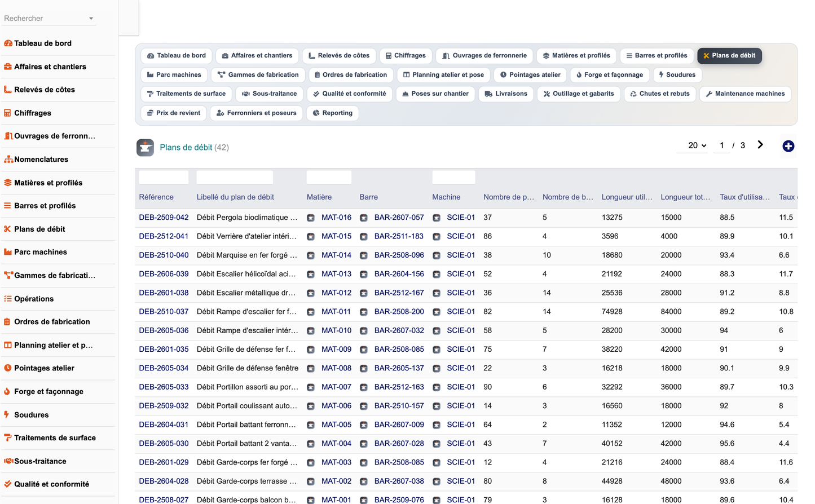Add a new plan de débit with plus icon

pos(788,146)
